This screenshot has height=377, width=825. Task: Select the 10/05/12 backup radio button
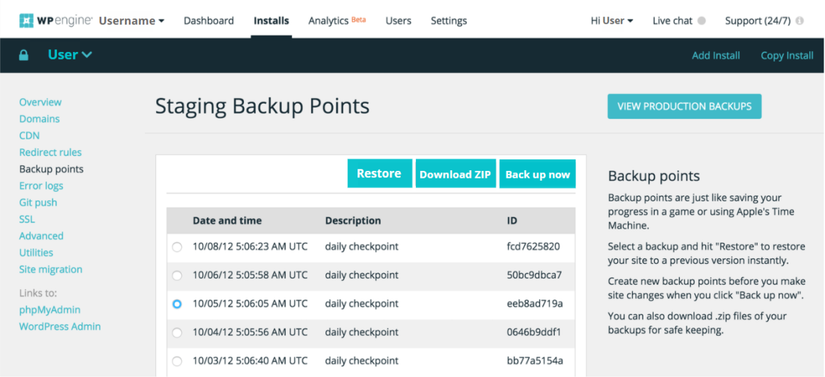[x=177, y=304]
